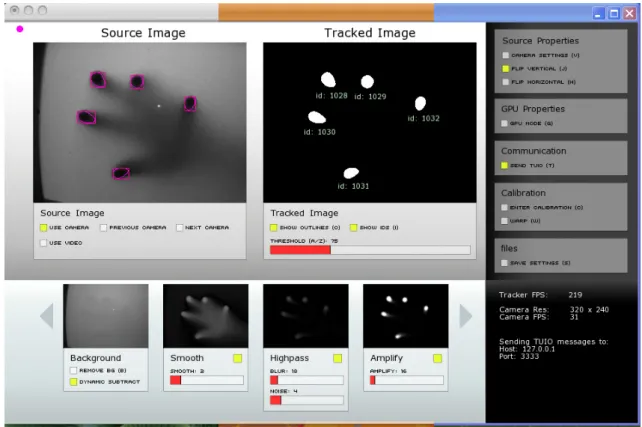
Task: Toggle the Highpass filter yellow square
Action: point(337,359)
